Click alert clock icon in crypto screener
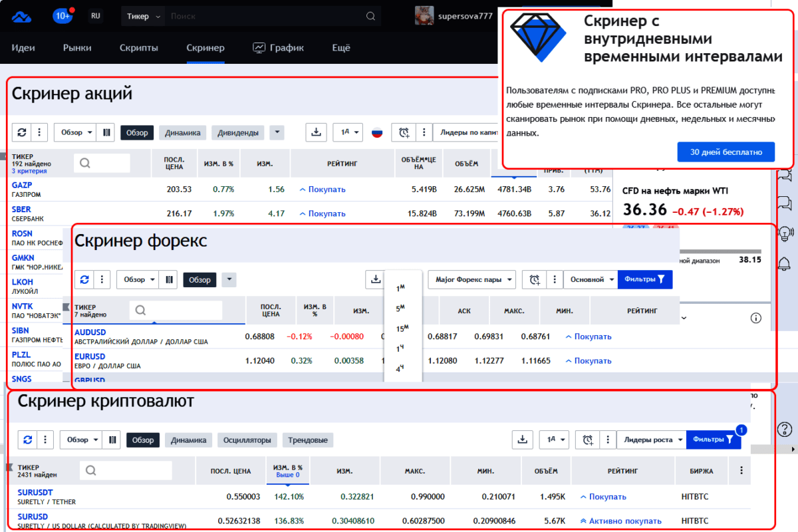The width and height of the screenshot is (798, 532). click(x=588, y=440)
